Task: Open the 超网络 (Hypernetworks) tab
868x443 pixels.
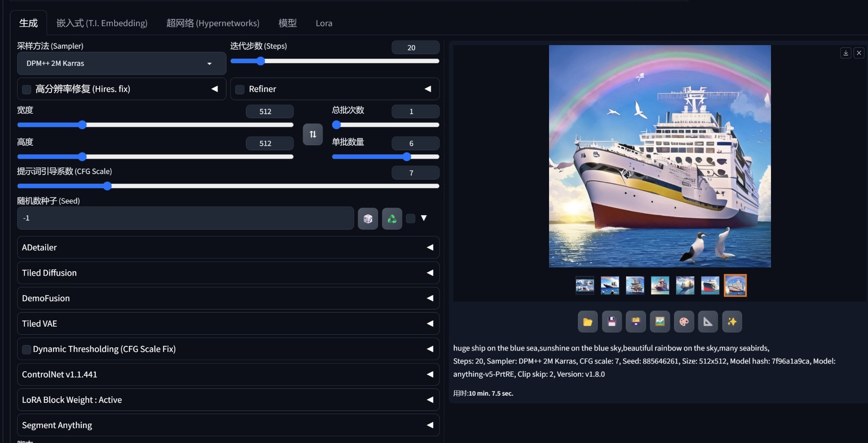Action: pyautogui.click(x=212, y=23)
